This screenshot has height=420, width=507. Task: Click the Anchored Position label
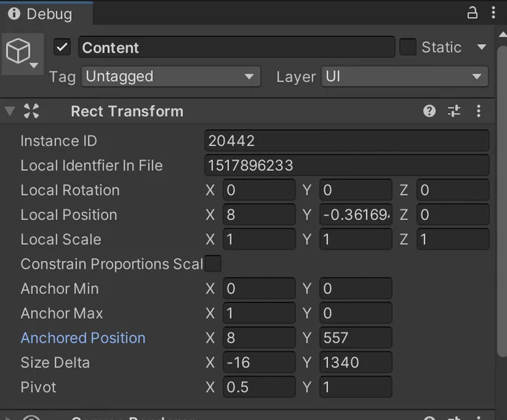tap(83, 338)
